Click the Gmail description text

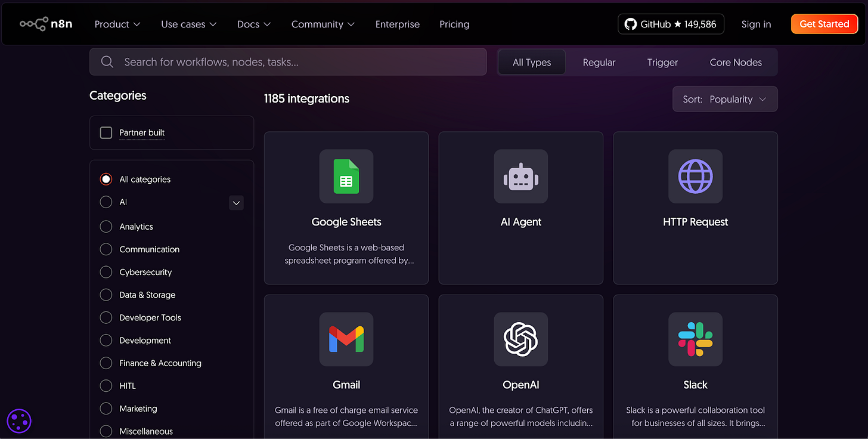tap(346, 416)
